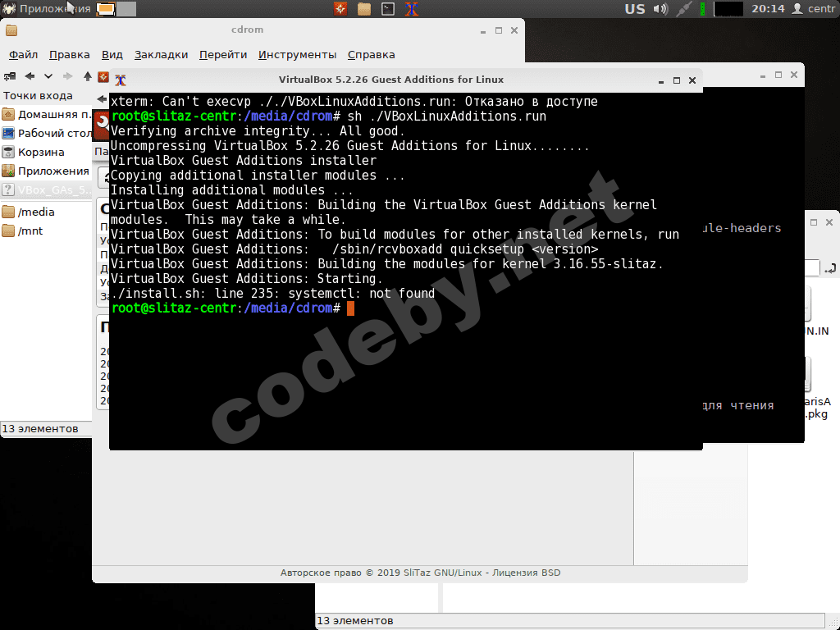Image resolution: width=840 pixels, height=630 pixels.
Task: Open new tab toolbar icon in file manager
Action: [10, 76]
